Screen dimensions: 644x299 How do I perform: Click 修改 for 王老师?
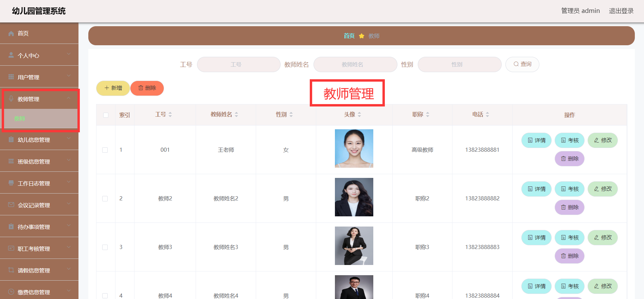click(603, 140)
